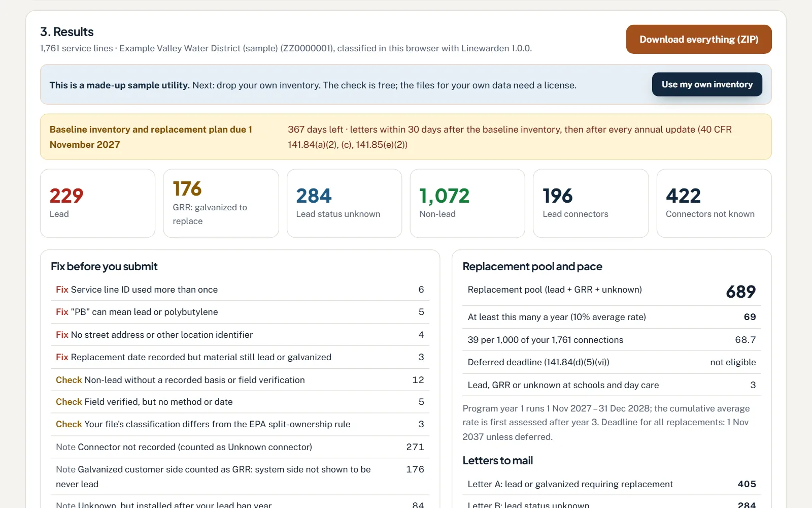812x508 pixels.
Task: Click the Letters to mail heading
Action: click(498, 461)
